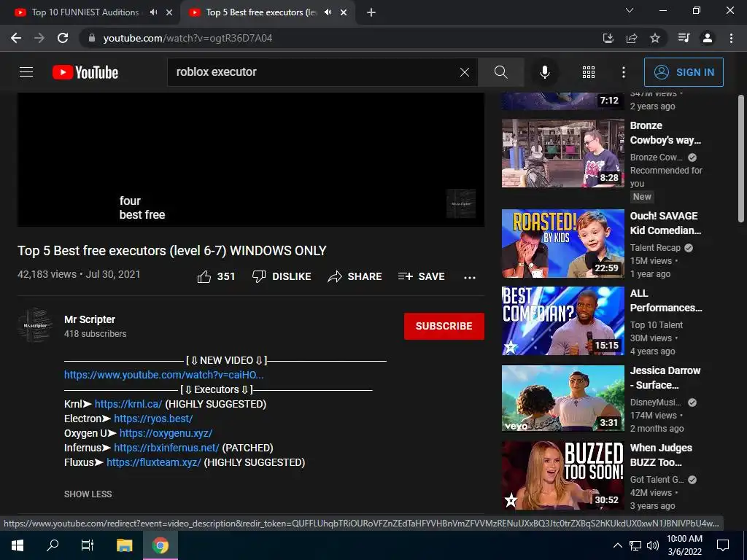Click the address bar URL

point(187,38)
